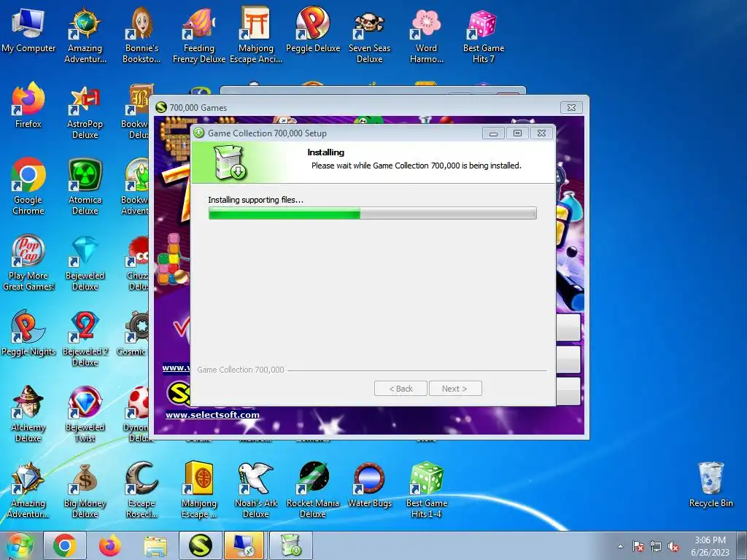Click the Windows Start button

(20, 545)
